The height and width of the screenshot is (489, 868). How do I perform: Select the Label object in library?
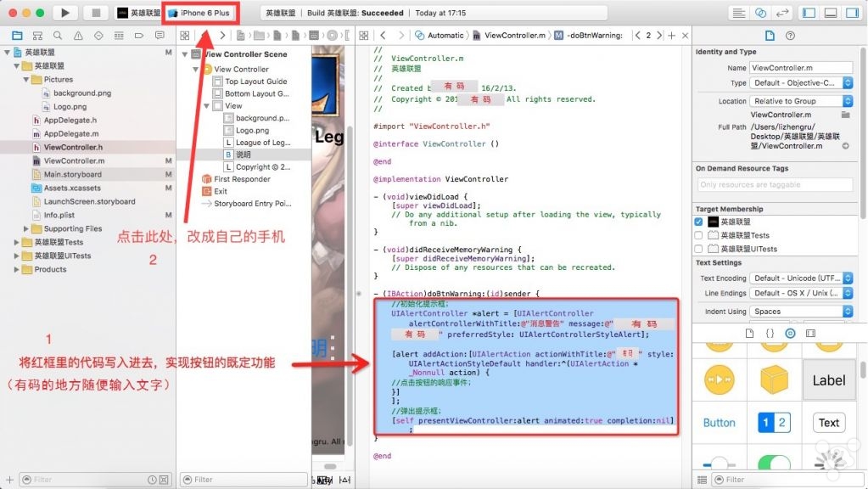click(828, 380)
